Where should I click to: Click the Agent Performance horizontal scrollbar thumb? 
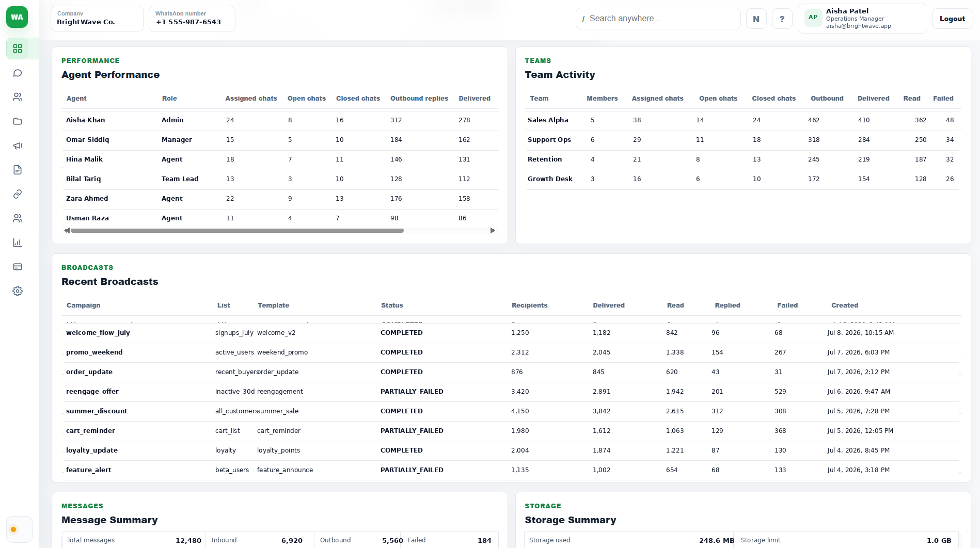click(237, 231)
